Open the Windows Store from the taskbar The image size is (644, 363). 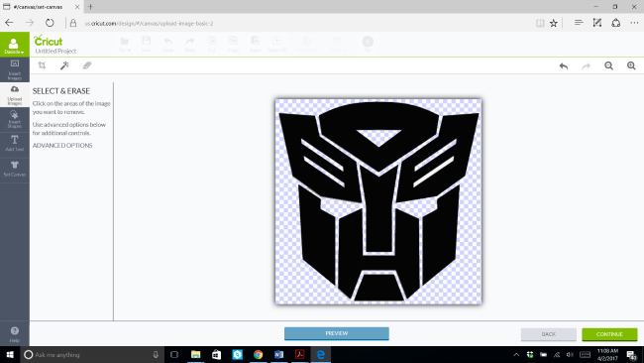click(x=216, y=354)
